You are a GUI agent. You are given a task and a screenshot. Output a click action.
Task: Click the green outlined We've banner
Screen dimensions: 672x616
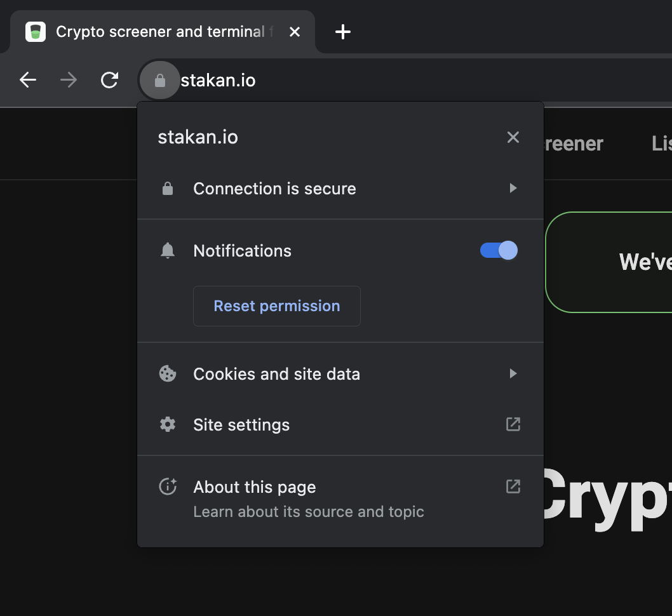(x=608, y=262)
